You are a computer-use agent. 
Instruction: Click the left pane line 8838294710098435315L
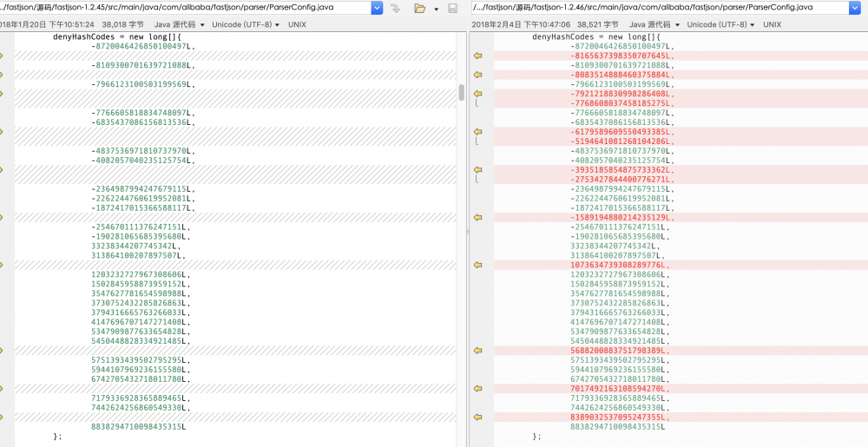(138, 426)
